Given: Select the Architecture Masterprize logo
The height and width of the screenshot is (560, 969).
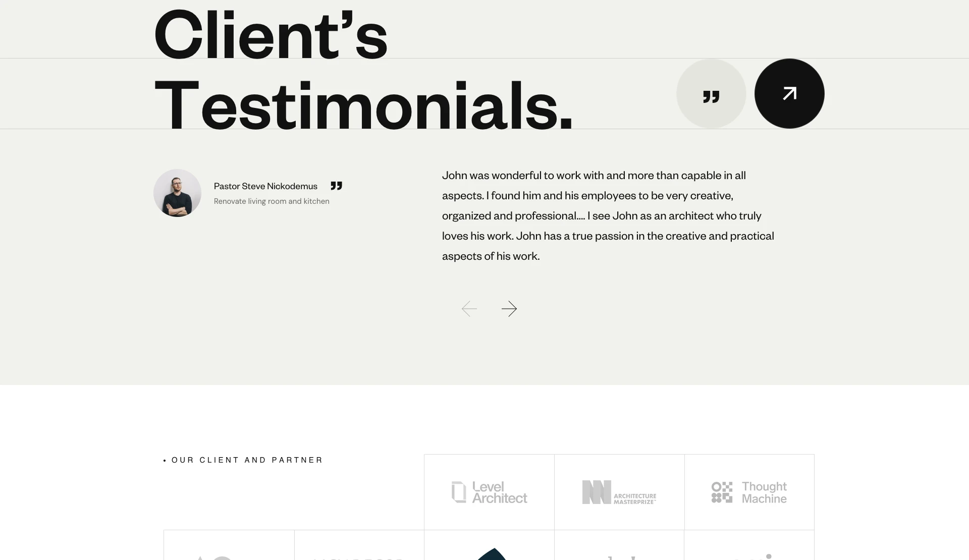Looking at the screenshot, I should 619,492.
